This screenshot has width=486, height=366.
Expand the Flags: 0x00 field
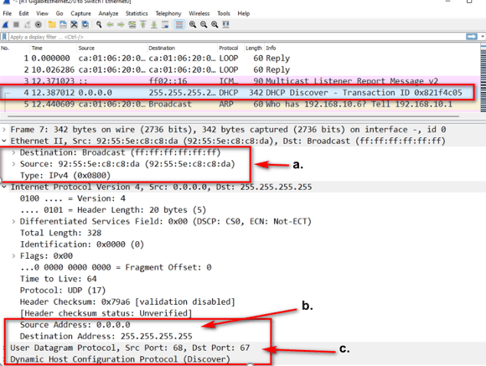click(x=13, y=256)
